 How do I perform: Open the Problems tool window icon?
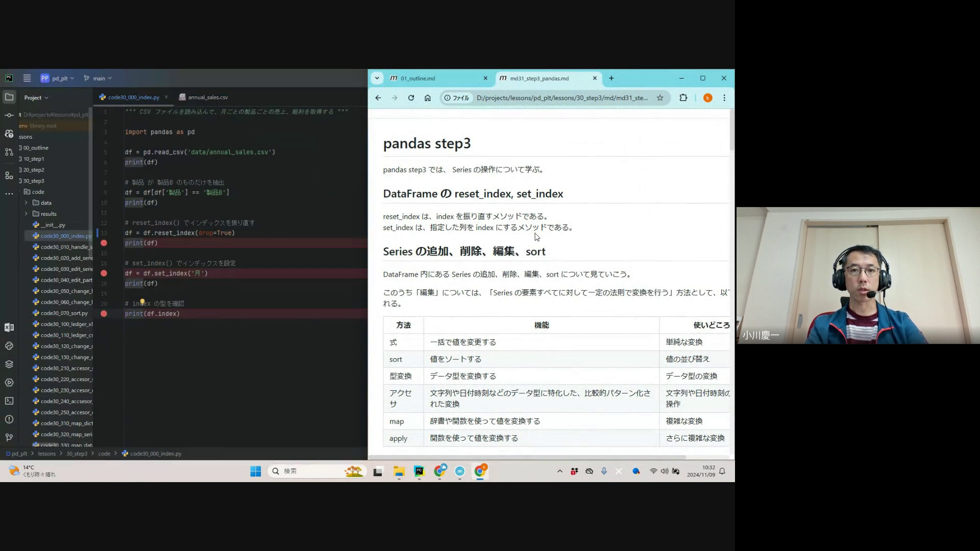coord(9,419)
